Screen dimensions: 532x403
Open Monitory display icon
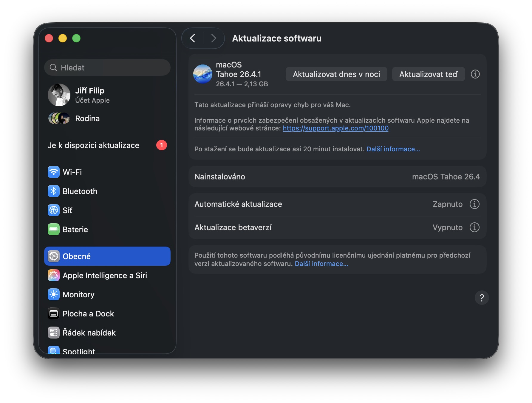pyautogui.click(x=54, y=294)
